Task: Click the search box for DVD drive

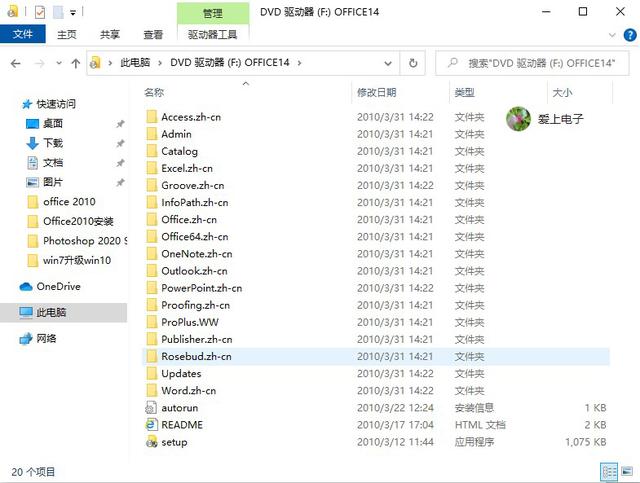Action: pos(532,63)
